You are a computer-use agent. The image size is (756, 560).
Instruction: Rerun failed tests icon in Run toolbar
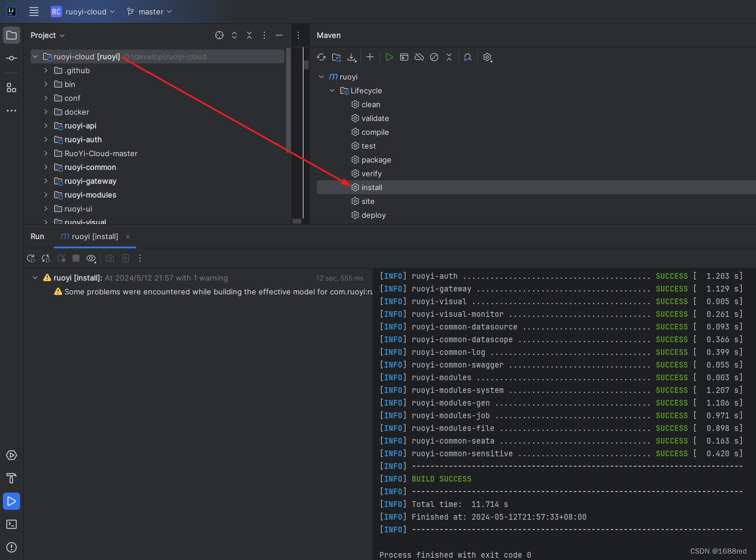point(46,258)
